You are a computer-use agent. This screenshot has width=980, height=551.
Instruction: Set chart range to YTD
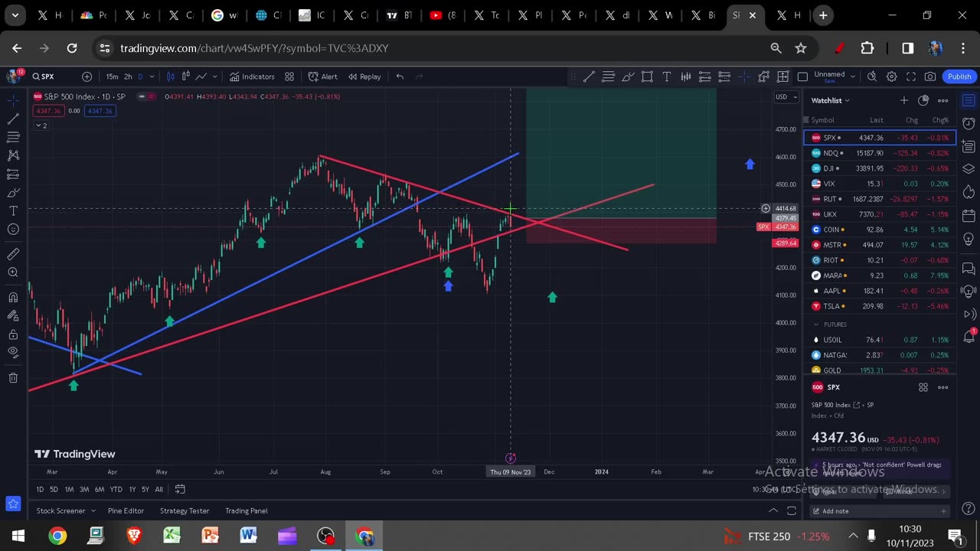116,489
